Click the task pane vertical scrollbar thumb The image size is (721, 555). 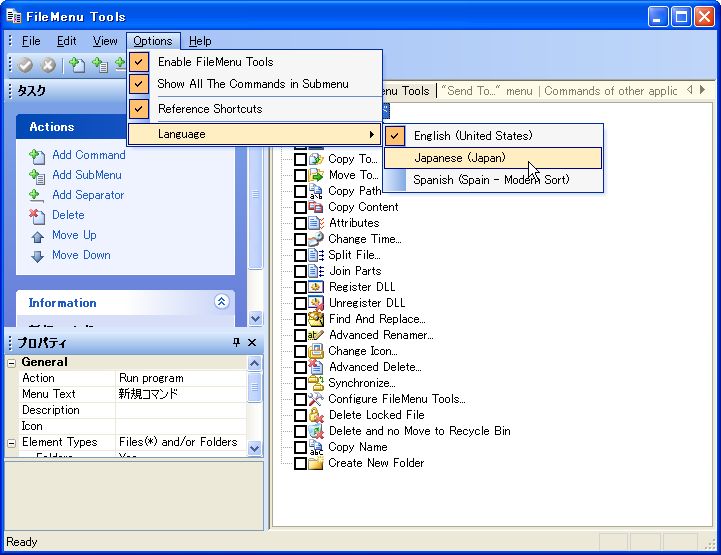[255, 194]
